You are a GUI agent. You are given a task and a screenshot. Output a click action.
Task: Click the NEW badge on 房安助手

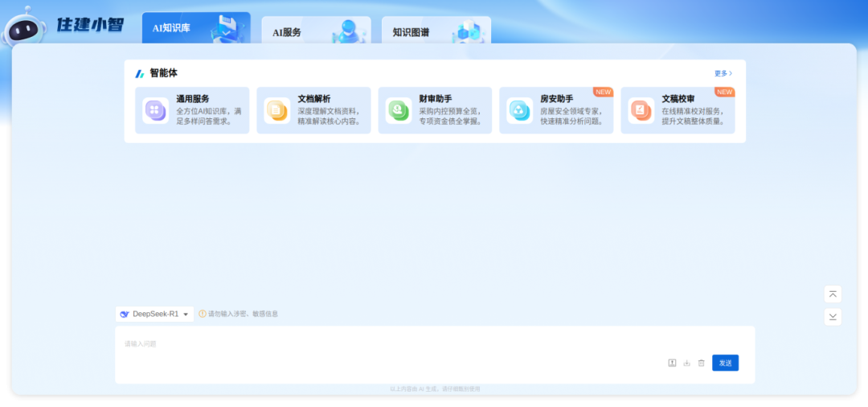(x=603, y=92)
